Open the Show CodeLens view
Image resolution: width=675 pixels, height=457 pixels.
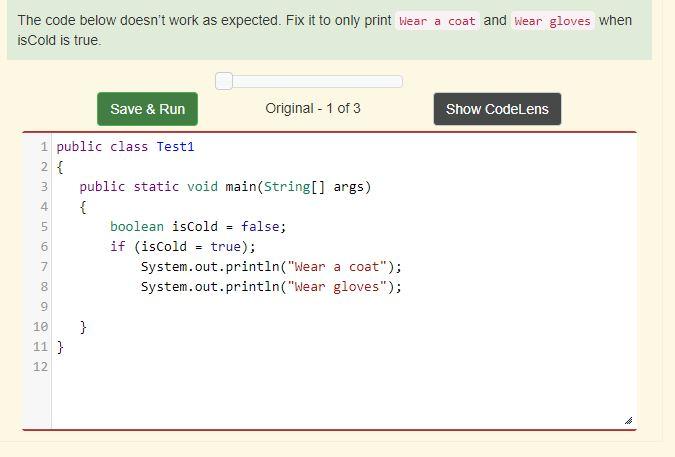(497, 109)
